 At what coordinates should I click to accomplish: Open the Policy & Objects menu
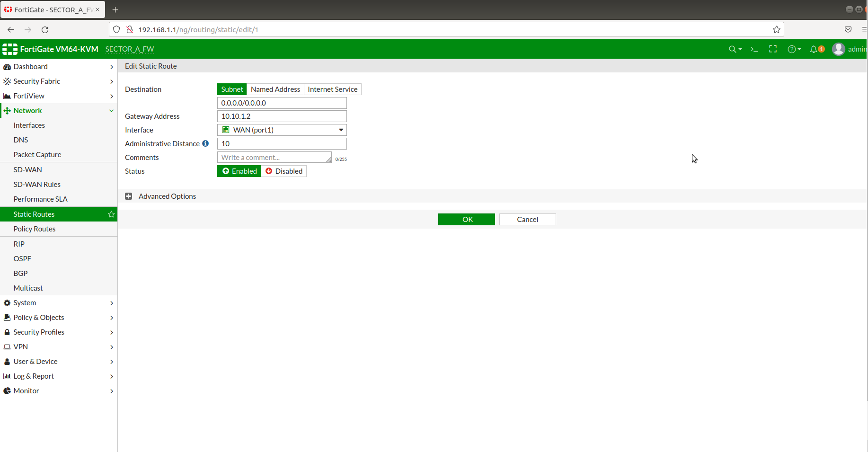click(x=38, y=317)
